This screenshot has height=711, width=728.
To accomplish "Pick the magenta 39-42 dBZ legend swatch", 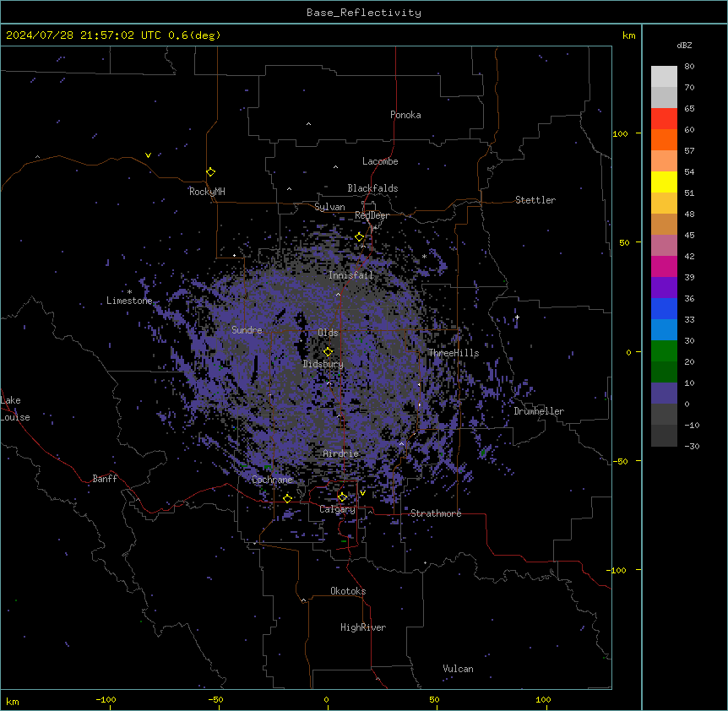I will (664, 266).
